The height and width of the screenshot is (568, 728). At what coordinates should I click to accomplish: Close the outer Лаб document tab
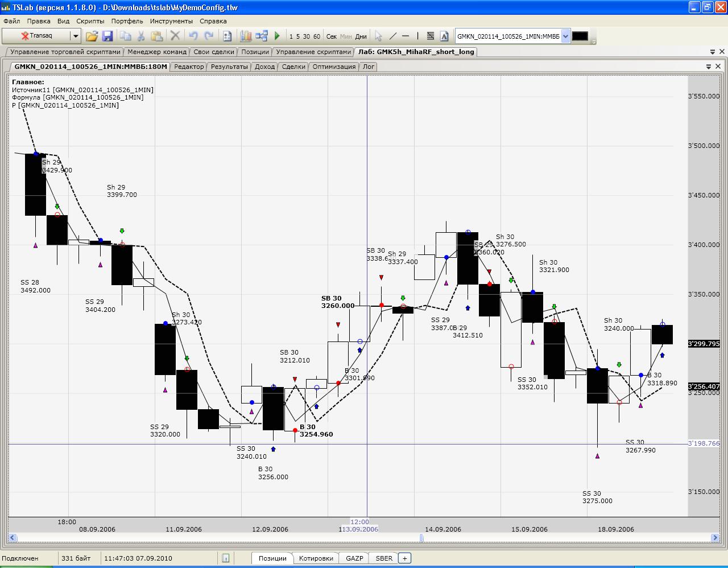coord(722,52)
